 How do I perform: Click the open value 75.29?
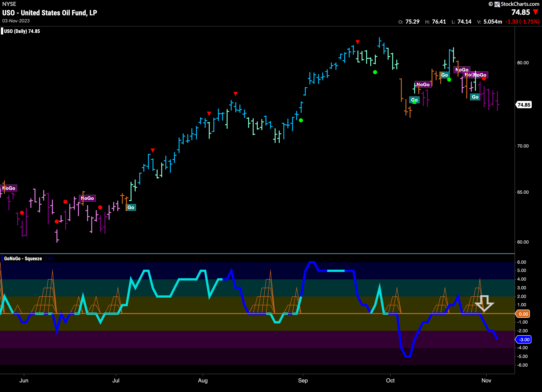[x=413, y=22]
